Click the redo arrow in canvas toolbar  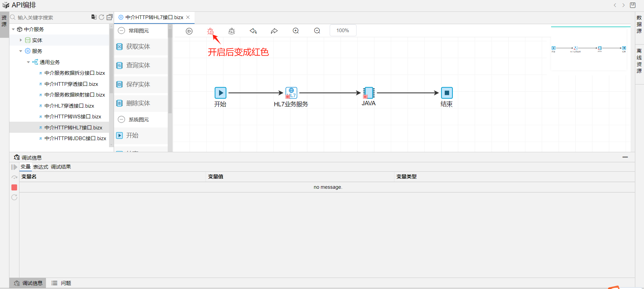pos(274,31)
